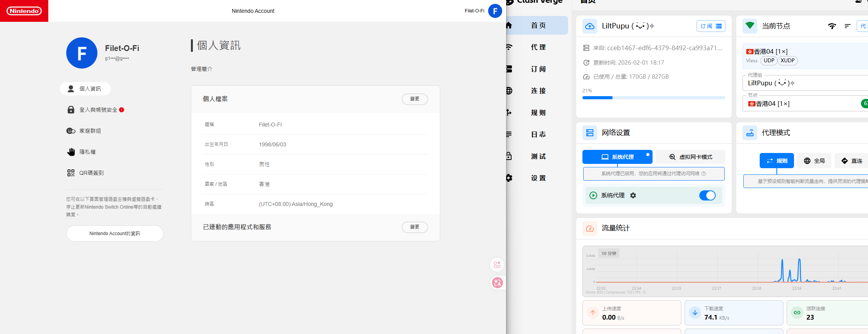
Task: Click the 下载速度 stat card
Action: tap(733, 313)
